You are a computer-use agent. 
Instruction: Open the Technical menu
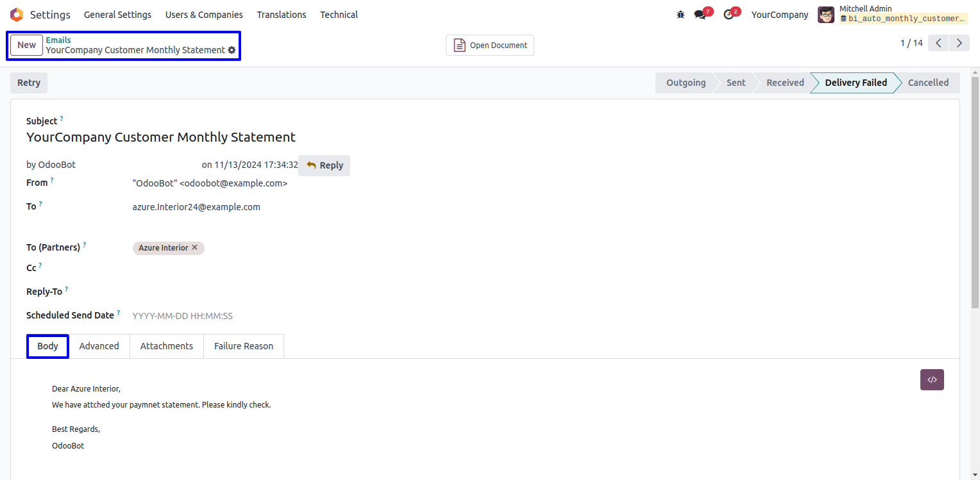point(339,15)
